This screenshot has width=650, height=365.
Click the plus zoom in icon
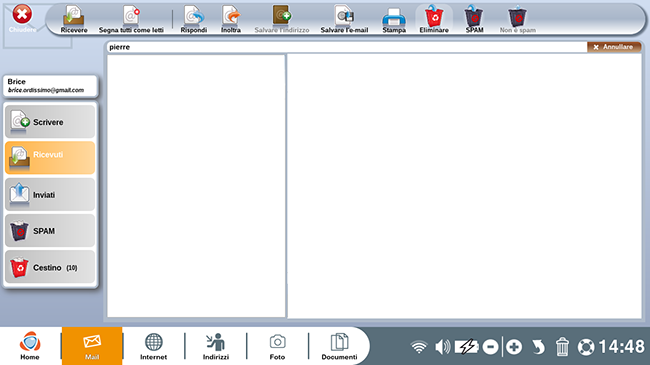click(514, 347)
